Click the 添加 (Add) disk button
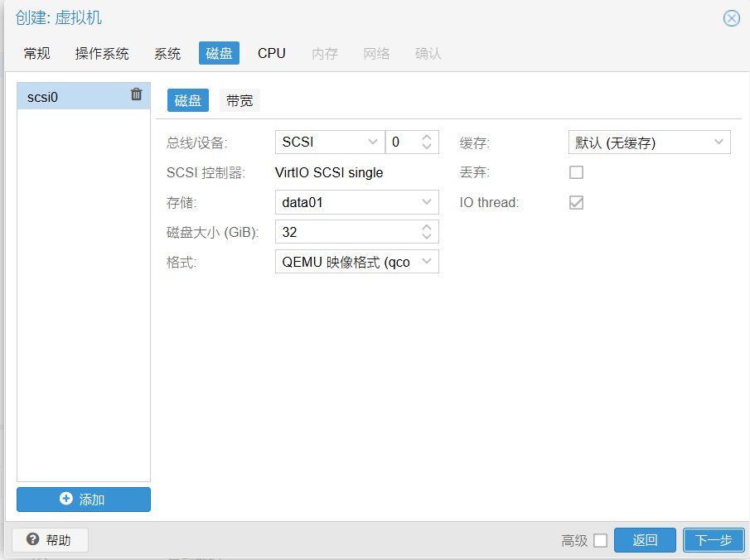 click(x=84, y=500)
